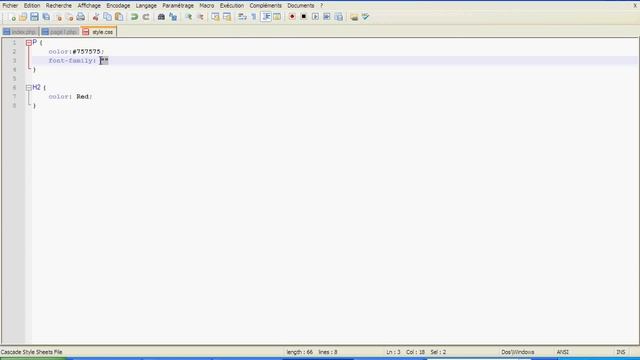Click 'lines : 8' in status bar
640x360 pixels.
coord(328,352)
